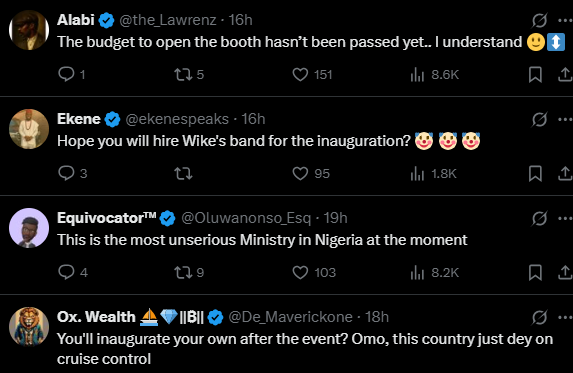Open the 16h timestamp on Alabi's tweet

240,20
